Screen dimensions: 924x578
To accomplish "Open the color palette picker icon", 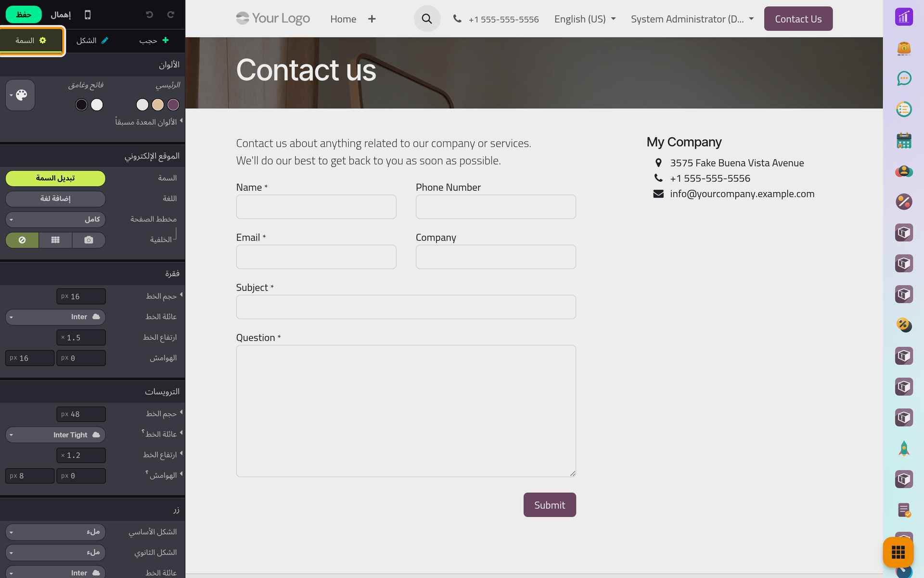I will [20, 95].
